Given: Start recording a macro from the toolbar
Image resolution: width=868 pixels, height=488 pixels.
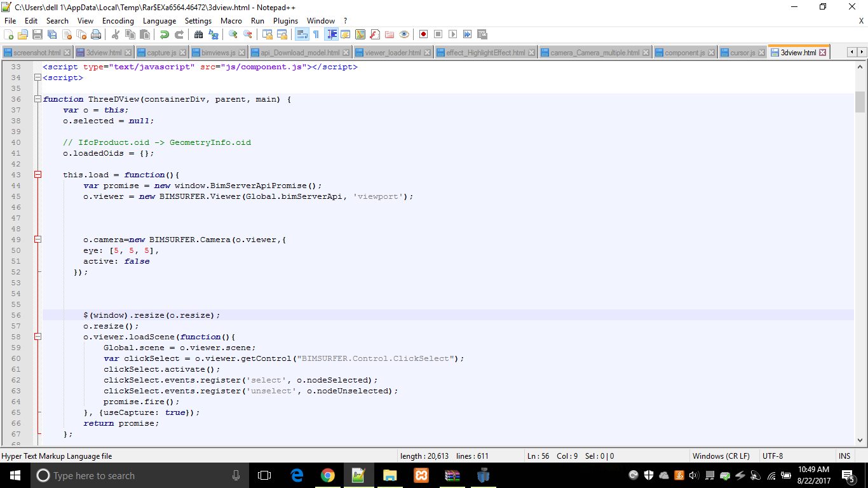Looking at the screenshot, I should (423, 34).
